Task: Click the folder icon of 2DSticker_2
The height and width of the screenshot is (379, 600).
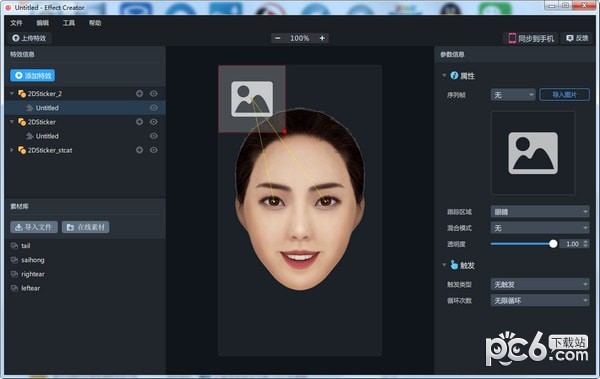Action: (x=22, y=93)
